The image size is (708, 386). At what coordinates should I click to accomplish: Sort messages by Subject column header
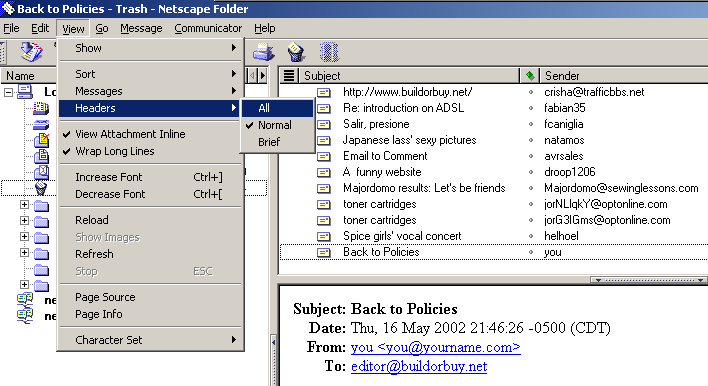pyautogui.click(x=409, y=75)
